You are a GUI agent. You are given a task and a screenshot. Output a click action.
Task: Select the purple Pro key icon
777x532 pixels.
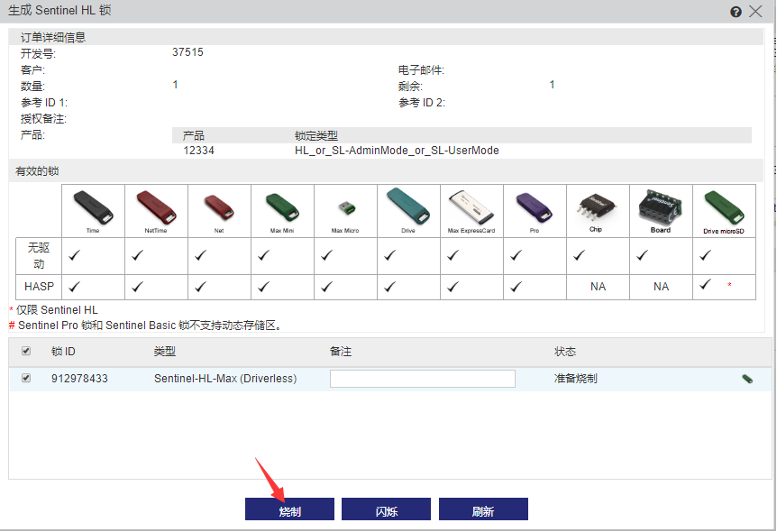coord(534,206)
